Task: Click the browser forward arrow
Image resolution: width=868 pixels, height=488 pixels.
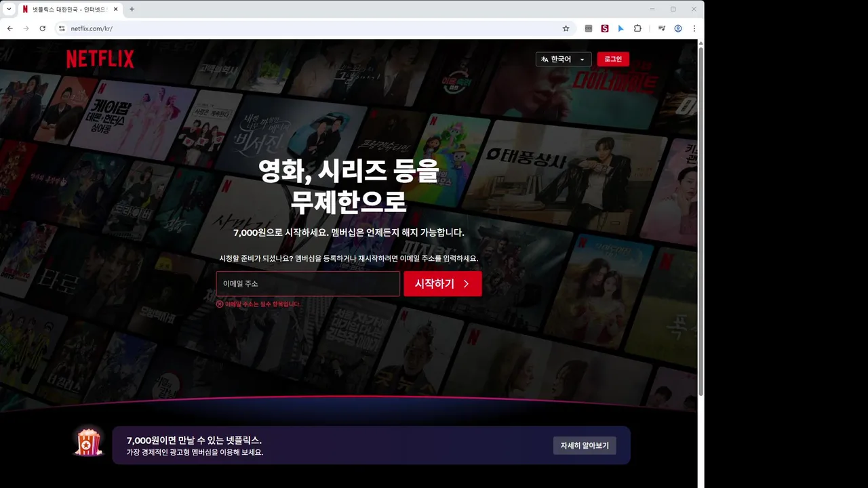Action: [26, 28]
